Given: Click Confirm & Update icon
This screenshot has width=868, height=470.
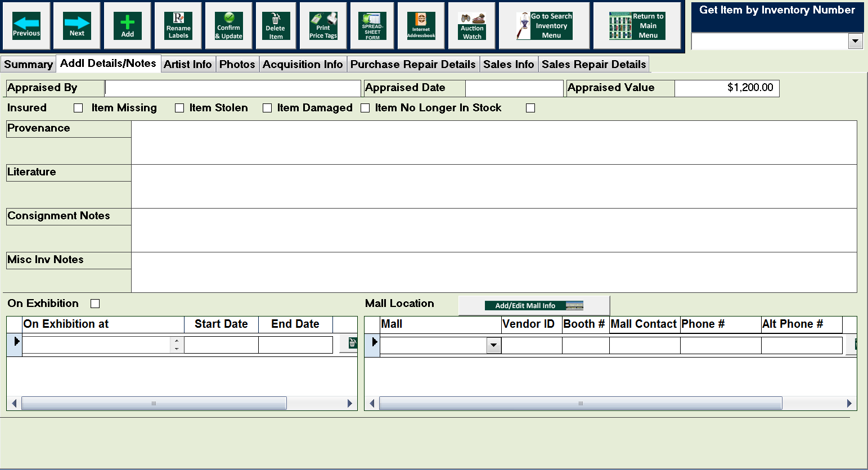Looking at the screenshot, I should 229,26.
